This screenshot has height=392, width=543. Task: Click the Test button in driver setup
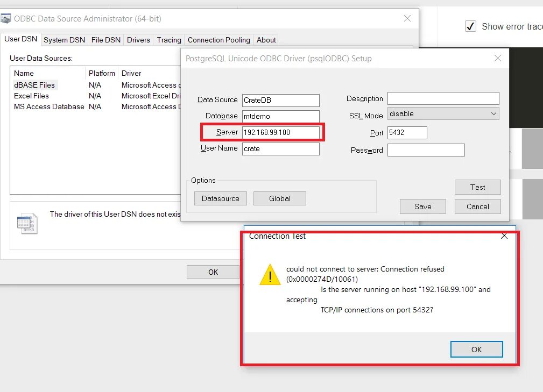pos(477,187)
